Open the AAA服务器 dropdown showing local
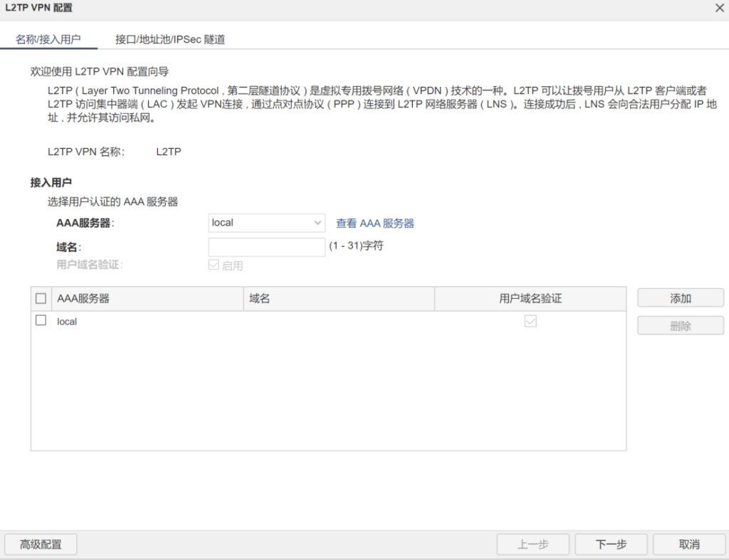 [266, 223]
